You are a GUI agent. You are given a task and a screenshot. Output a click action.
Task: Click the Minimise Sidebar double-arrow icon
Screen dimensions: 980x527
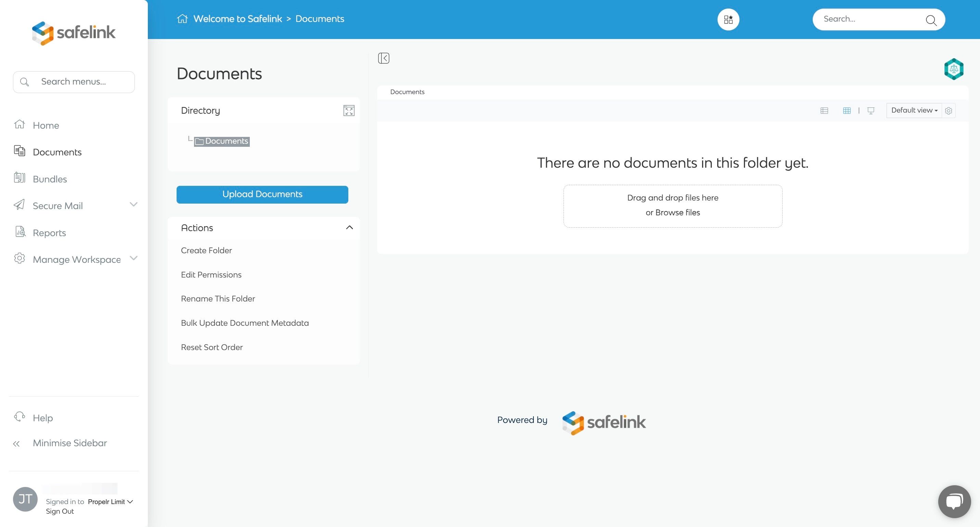click(x=16, y=444)
